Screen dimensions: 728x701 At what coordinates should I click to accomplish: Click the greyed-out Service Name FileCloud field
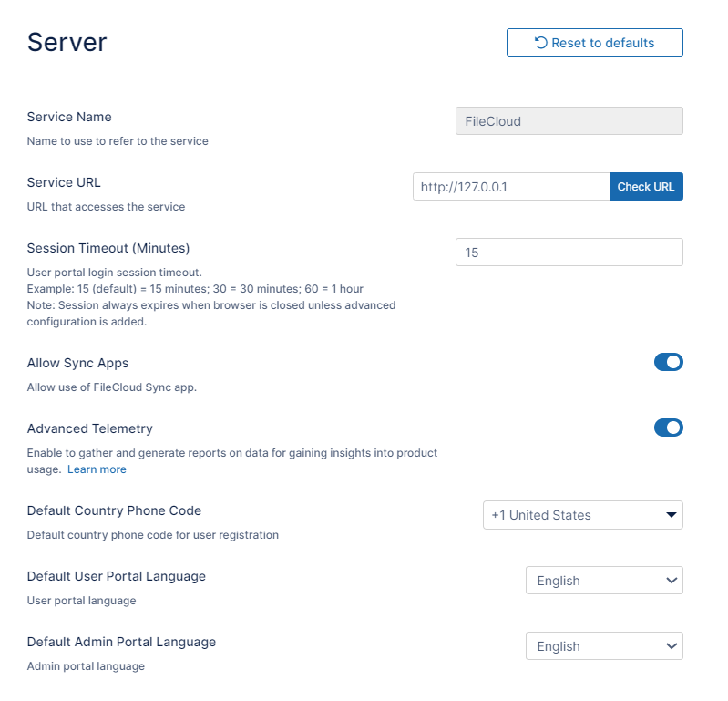[x=569, y=121]
